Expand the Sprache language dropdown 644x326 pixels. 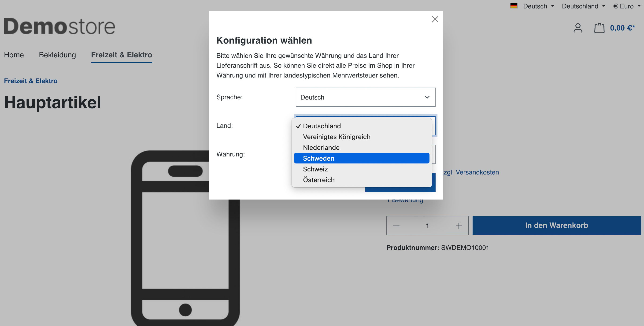coord(365,97)
